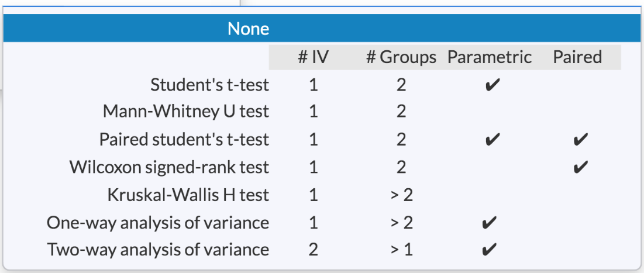Click Parametric checkmark in Two-way ANOVA row
644x273 pixels.
[491, 251]
